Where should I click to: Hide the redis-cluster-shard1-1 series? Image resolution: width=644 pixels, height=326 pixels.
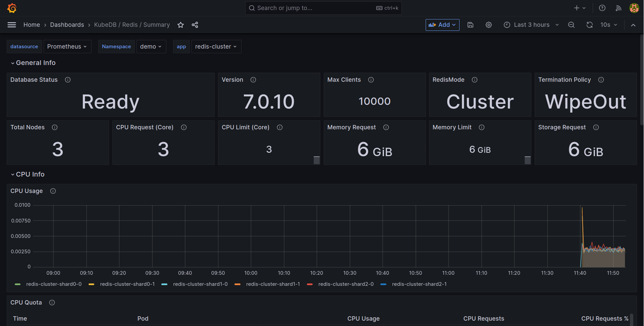click(273, 284)
